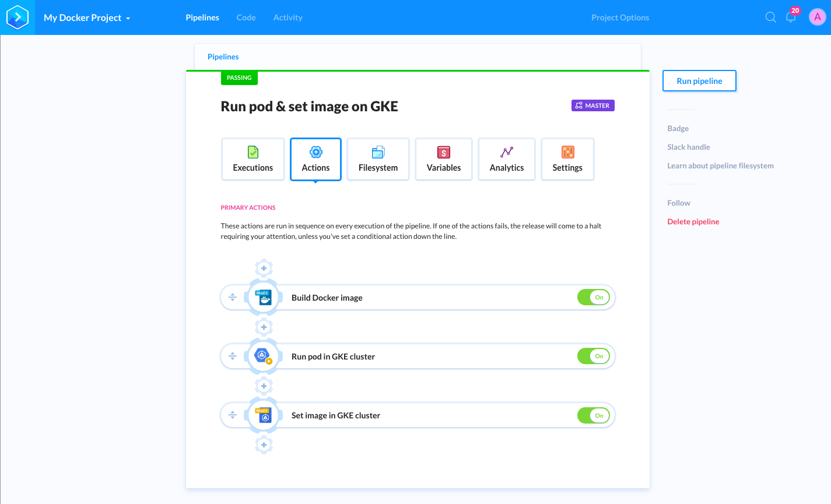Add action above Build Docker image
Screen dimensions: 831x504
264,268
